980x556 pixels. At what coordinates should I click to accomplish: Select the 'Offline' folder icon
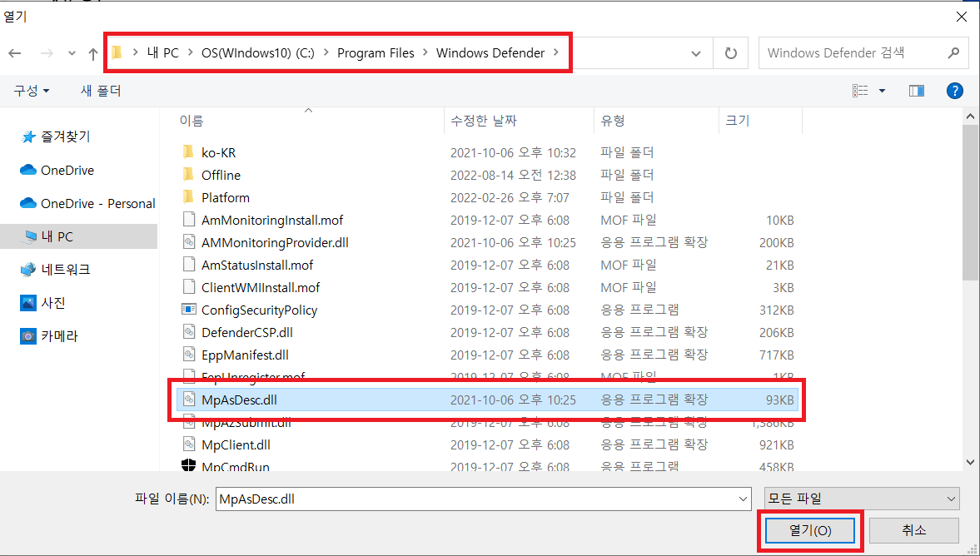(188, 174)
